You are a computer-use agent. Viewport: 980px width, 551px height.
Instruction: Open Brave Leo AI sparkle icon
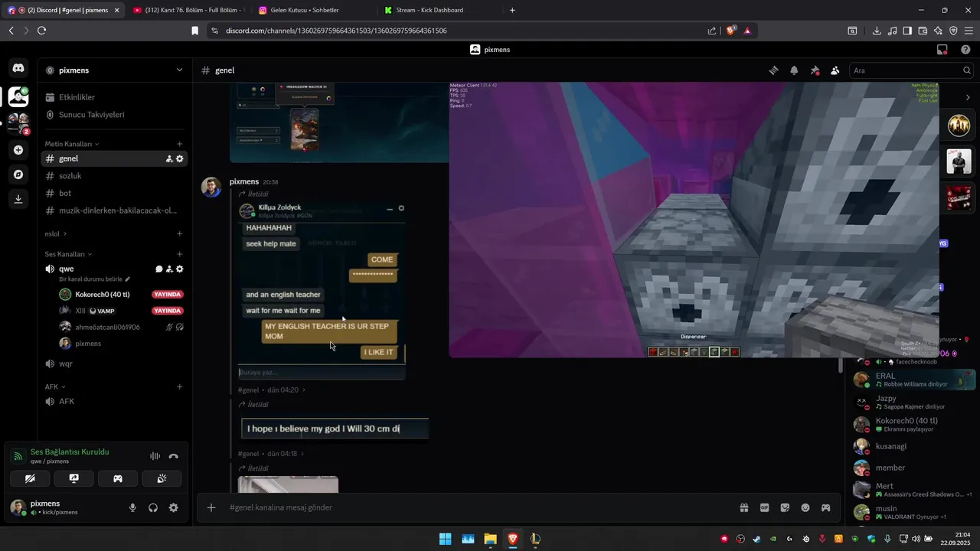[938, 31]
